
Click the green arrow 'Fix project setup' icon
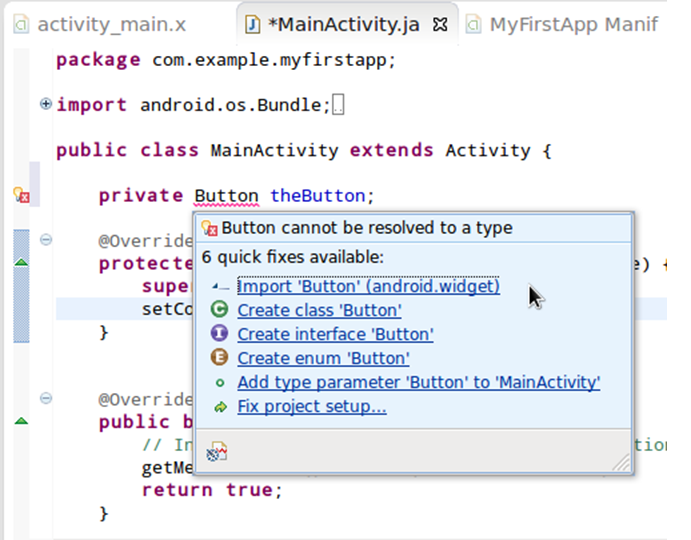[x=219, y=406]
